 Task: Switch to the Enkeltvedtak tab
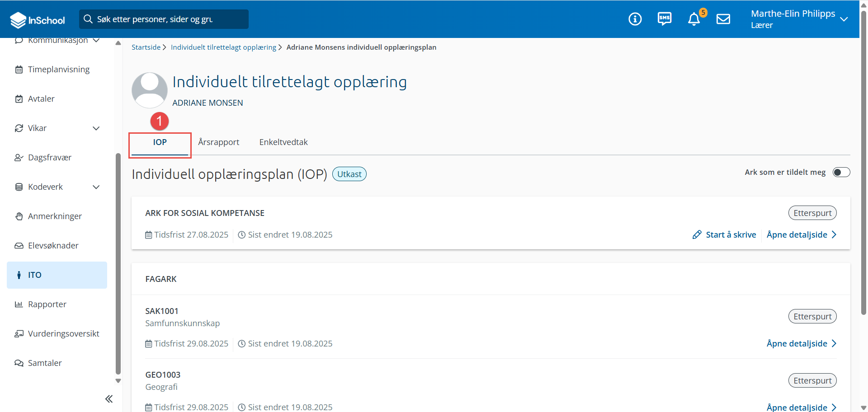pos(283,142)
